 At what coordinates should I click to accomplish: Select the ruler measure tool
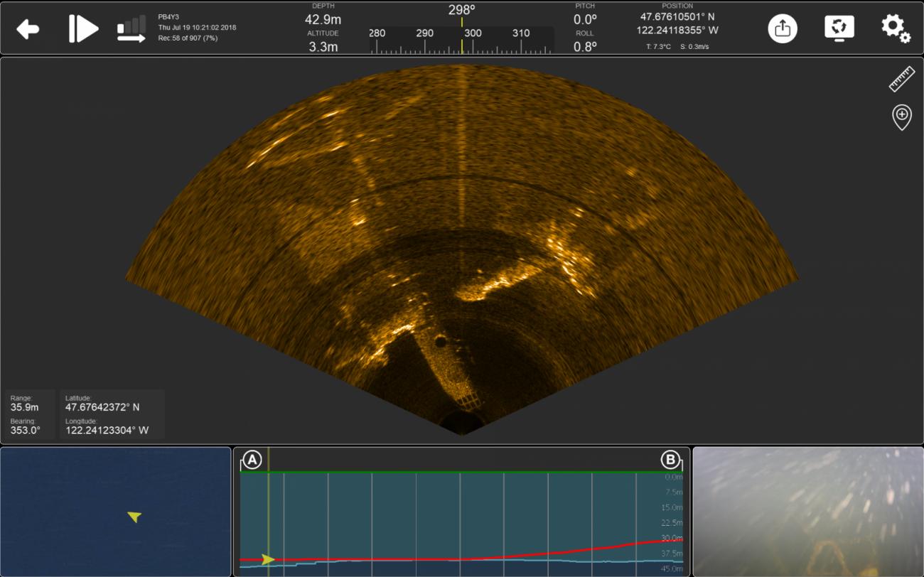[901, 80]
